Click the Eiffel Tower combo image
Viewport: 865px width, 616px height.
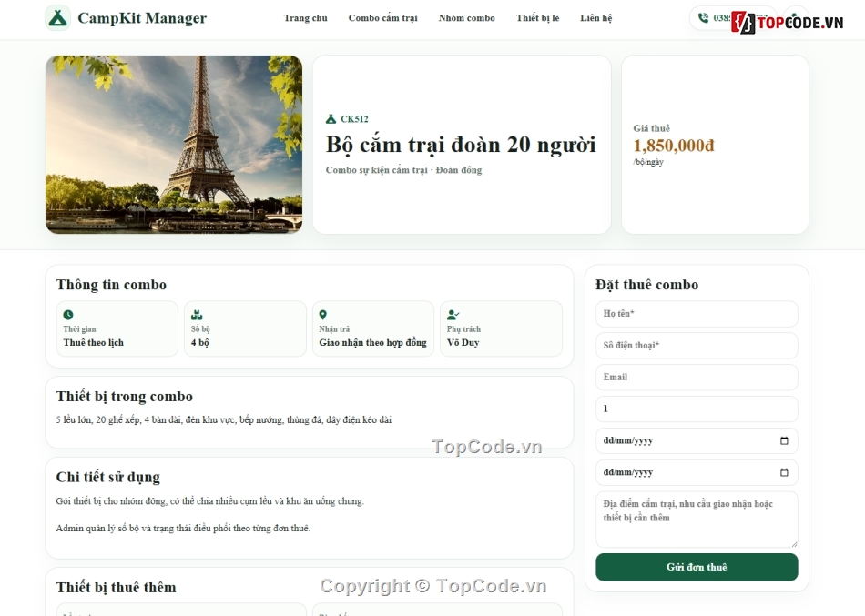174,145
